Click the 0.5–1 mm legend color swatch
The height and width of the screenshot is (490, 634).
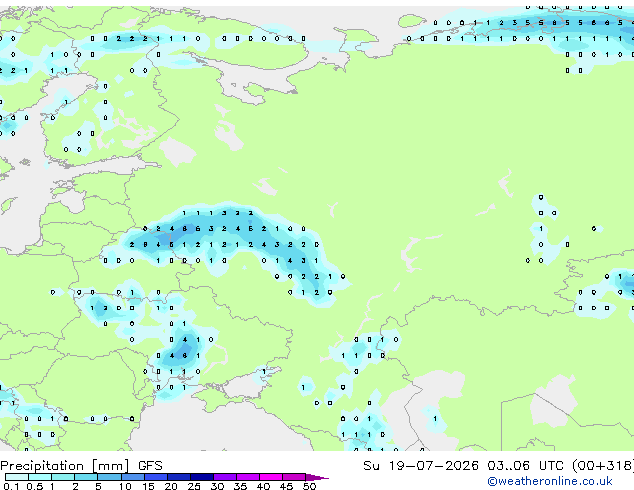tap(40, 477)
